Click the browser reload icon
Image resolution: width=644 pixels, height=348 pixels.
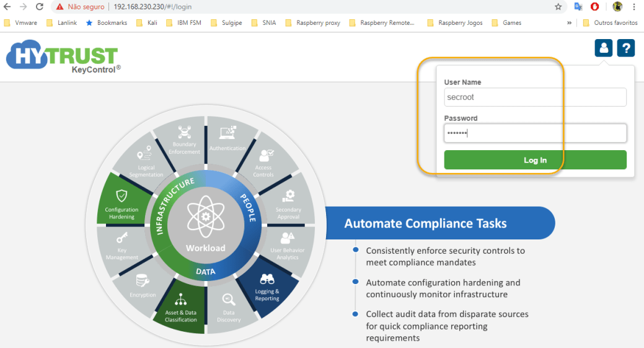pos(40,7)
